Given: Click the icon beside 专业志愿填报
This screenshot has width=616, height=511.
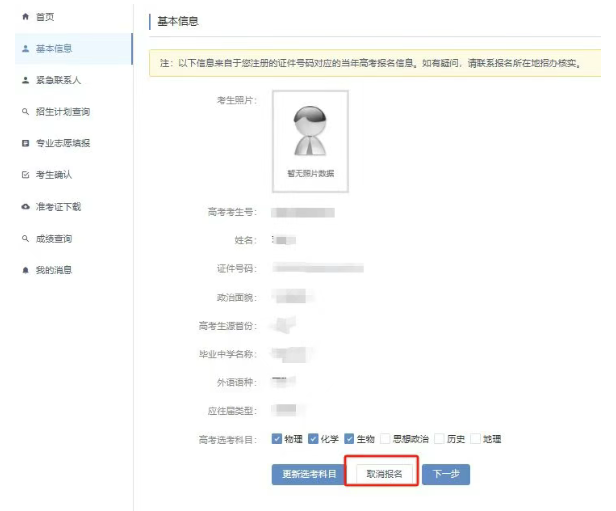Looking at the screenshot, I should click(25, 144).
